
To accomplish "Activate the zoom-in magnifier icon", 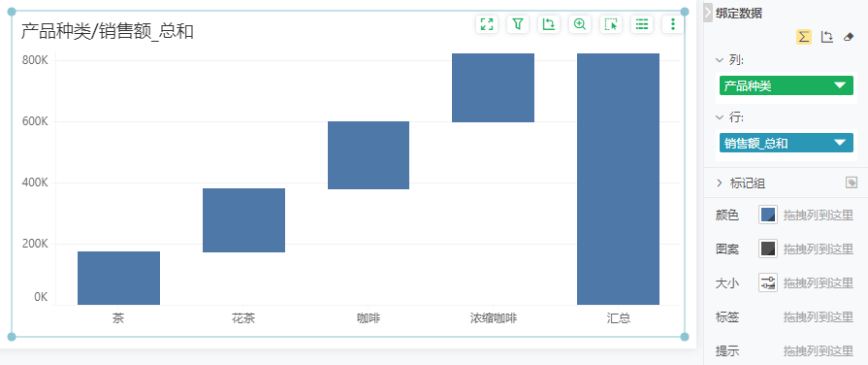I will point(580,24).
